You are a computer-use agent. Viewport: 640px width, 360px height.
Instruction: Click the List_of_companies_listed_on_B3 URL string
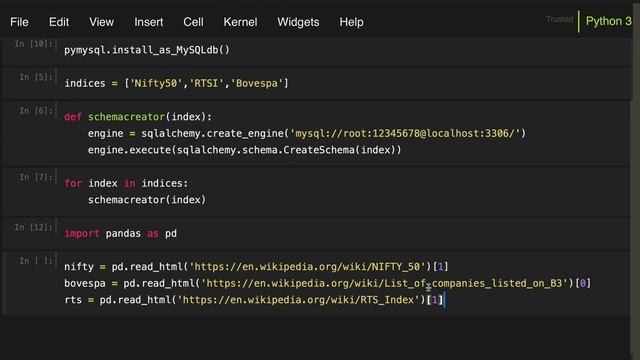click(384, 283)
